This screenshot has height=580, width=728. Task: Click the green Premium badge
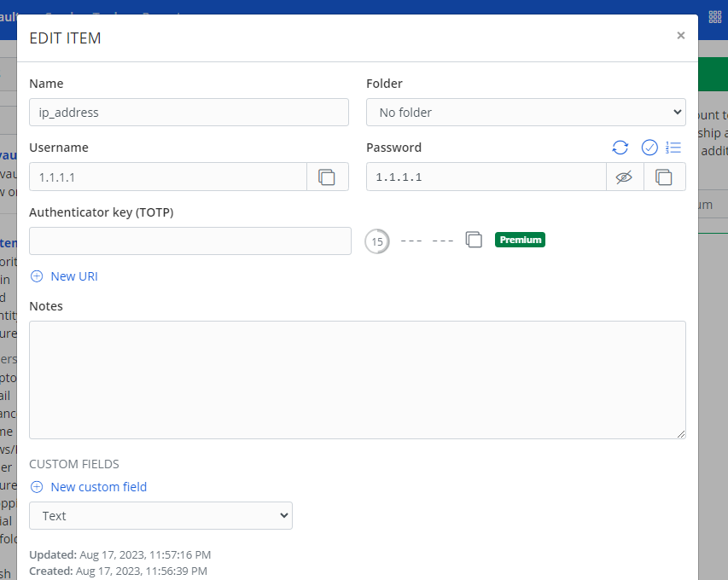pyautogui.click(x=520, y=240)
